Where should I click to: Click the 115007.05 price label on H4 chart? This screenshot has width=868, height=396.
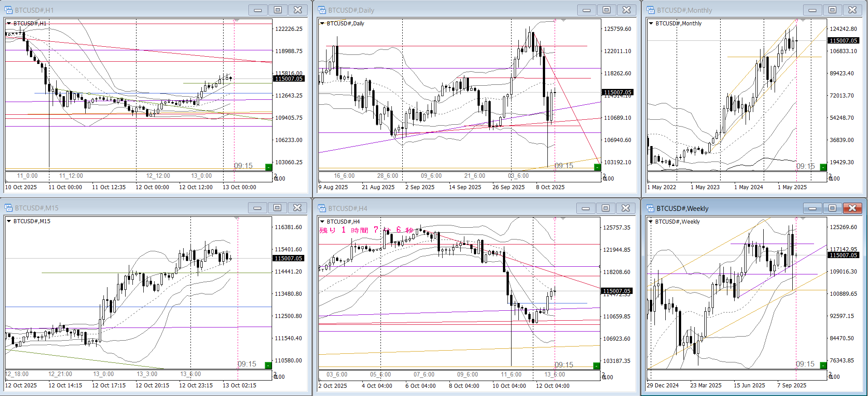point(617,291)
